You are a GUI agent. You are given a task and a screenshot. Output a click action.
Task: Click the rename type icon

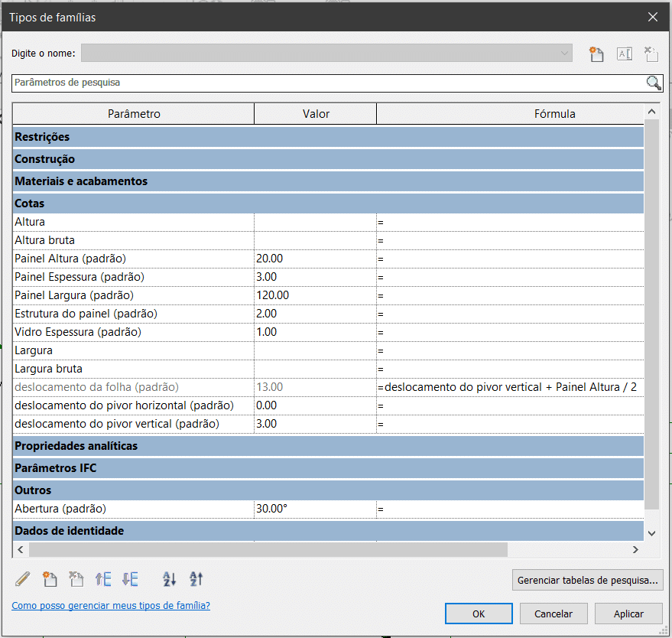pos(625,54)
